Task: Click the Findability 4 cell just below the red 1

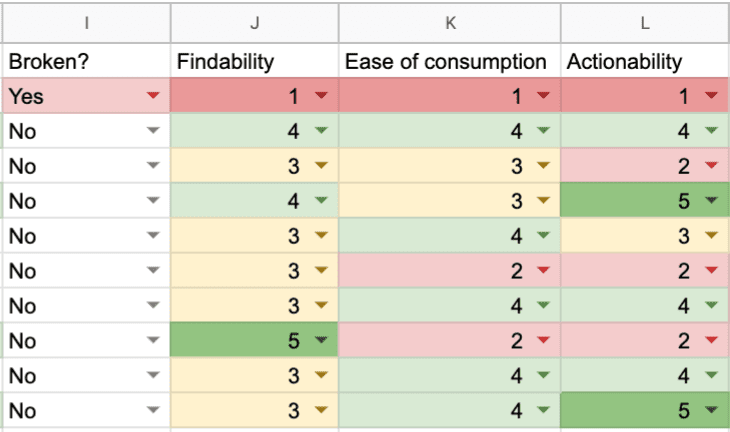Action: (x=254, y=131)
